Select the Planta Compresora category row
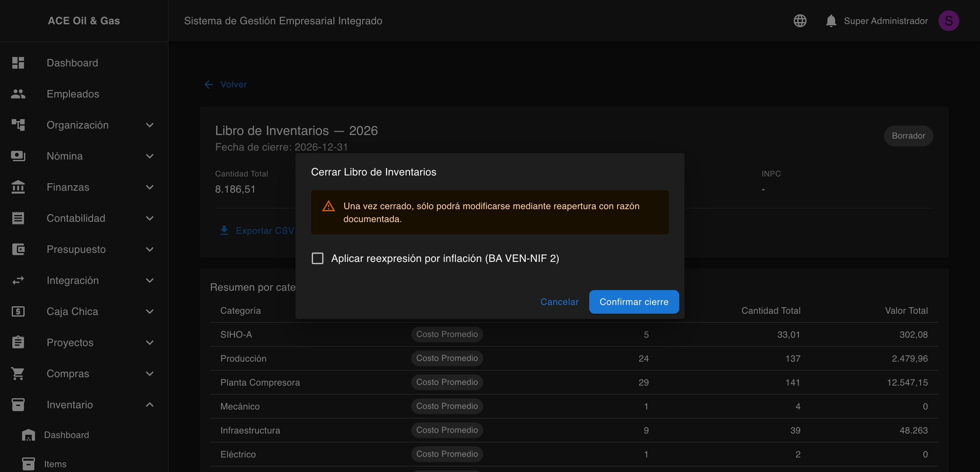980x472 pixels. (574, 382)
